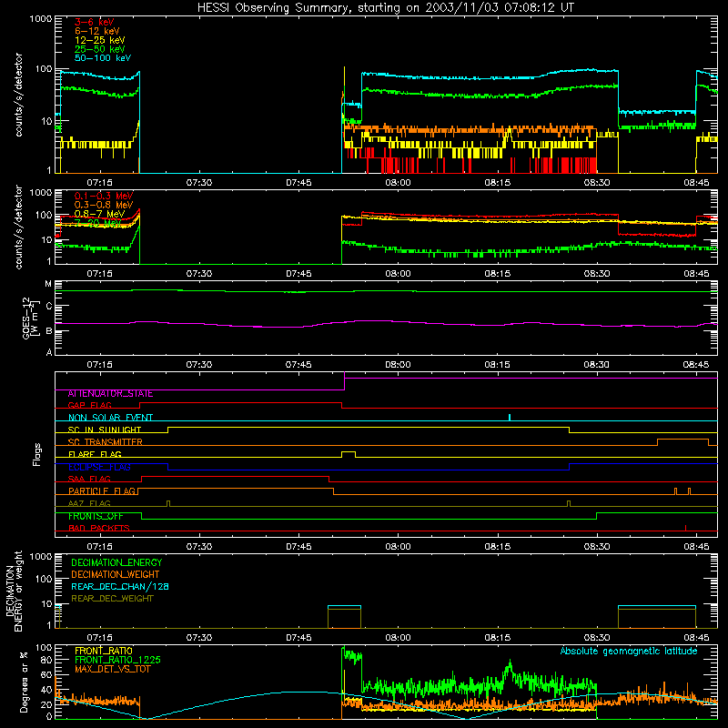
Task: Select the NON_SOLAR_EVENT flag label
Action: 110,418
